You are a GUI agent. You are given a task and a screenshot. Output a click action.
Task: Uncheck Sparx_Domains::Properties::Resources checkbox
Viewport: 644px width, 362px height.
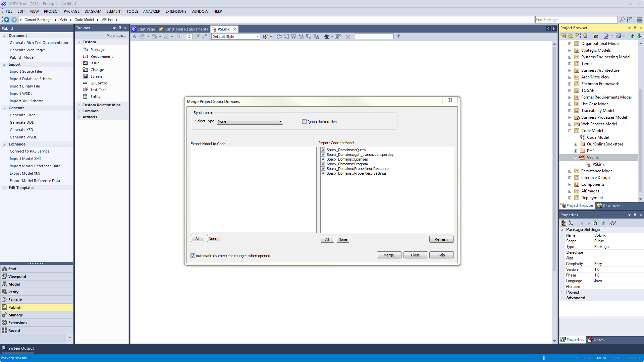[323, 169]
